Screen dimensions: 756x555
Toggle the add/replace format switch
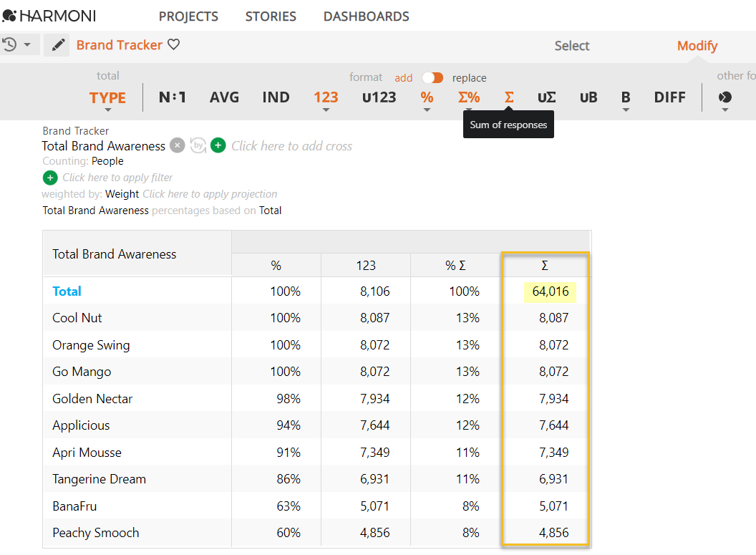tap(432, 77)
